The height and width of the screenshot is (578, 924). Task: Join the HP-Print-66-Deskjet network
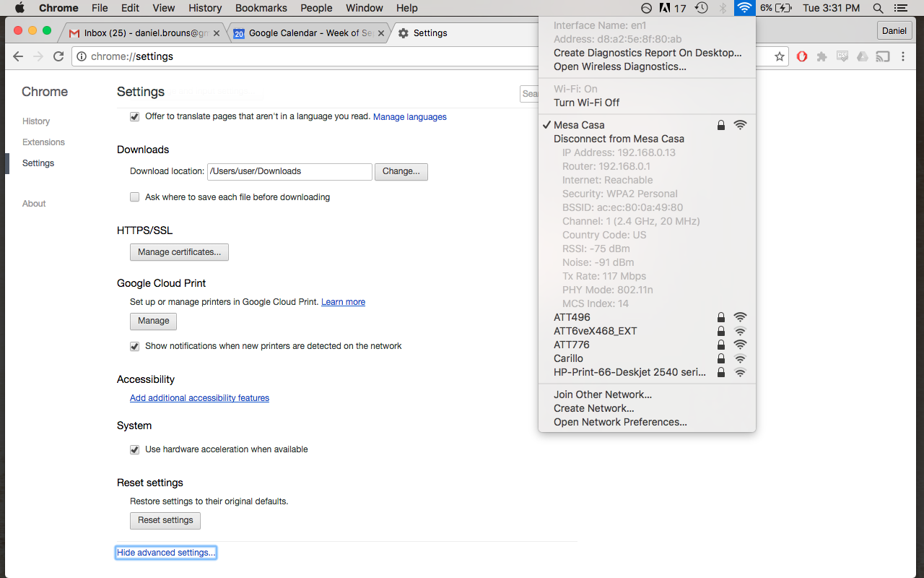(647, 372)
